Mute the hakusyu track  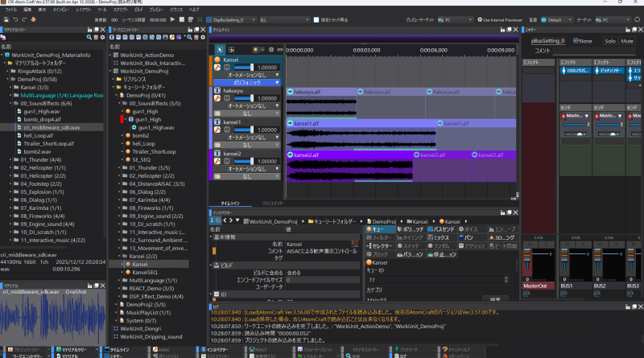point(227,98)
